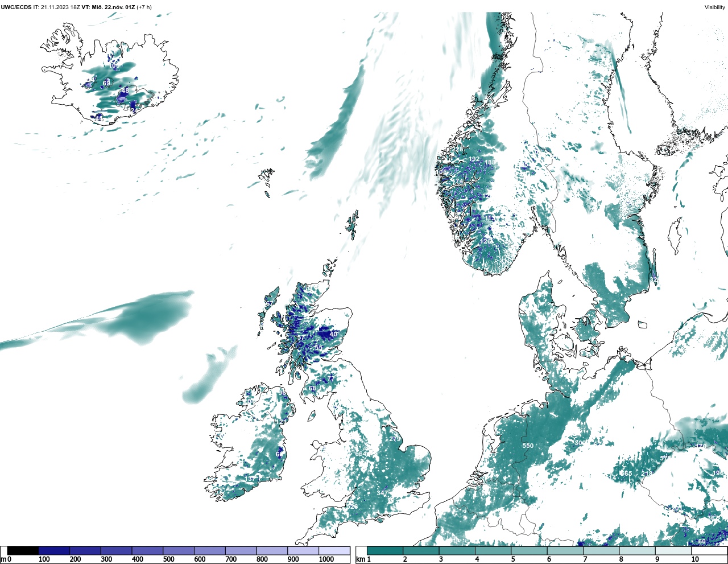The image size is (728, 564).
Task: Click the '126' value in southern Norway
Action: [x=485, y=241]
